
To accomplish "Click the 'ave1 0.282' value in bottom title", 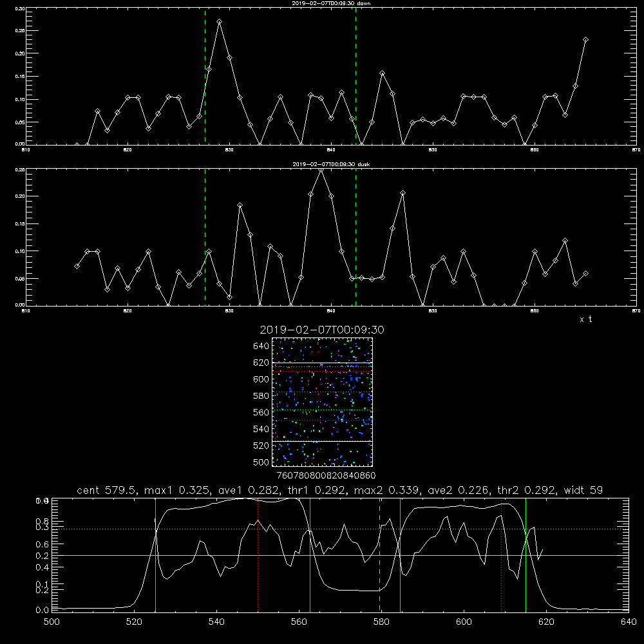I will [x=249, y=490].
